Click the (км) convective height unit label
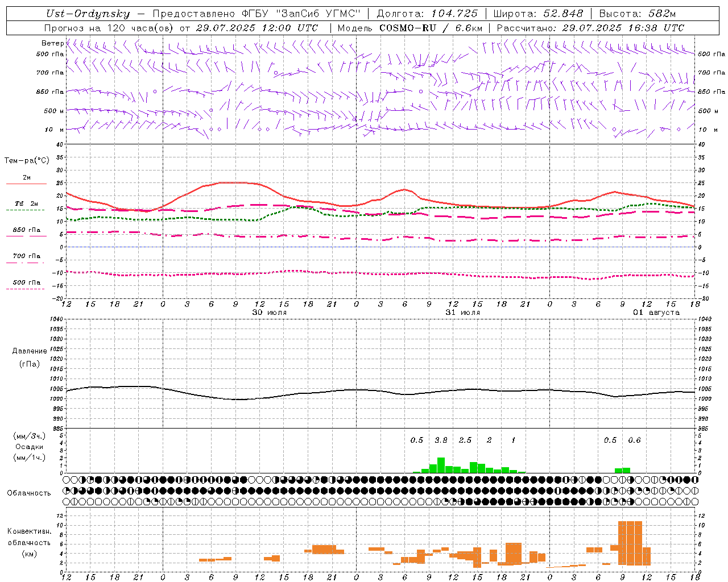This screenshot has width=728, height=582. tap(30, 554)
